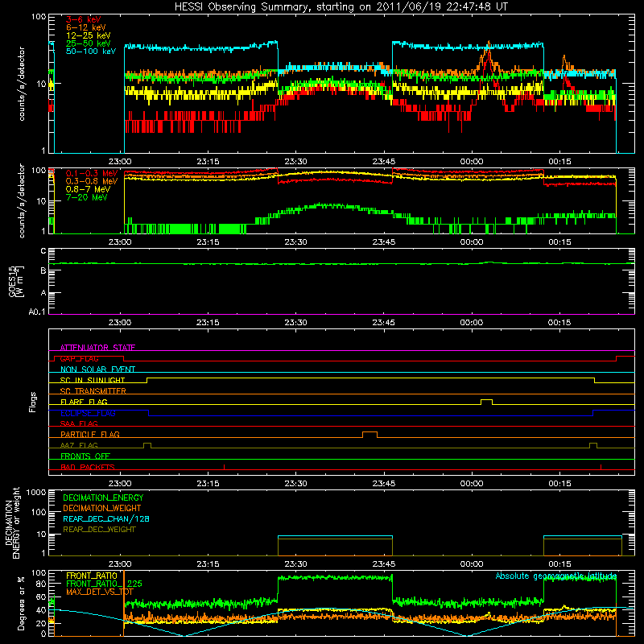Click the GAP_FLAG label
Screen dimensions: 644x644
click(x=79, y=358)
